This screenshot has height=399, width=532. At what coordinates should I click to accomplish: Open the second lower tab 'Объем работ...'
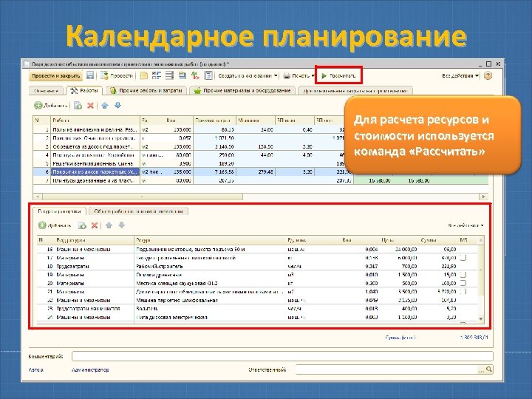tap(138, 211)
